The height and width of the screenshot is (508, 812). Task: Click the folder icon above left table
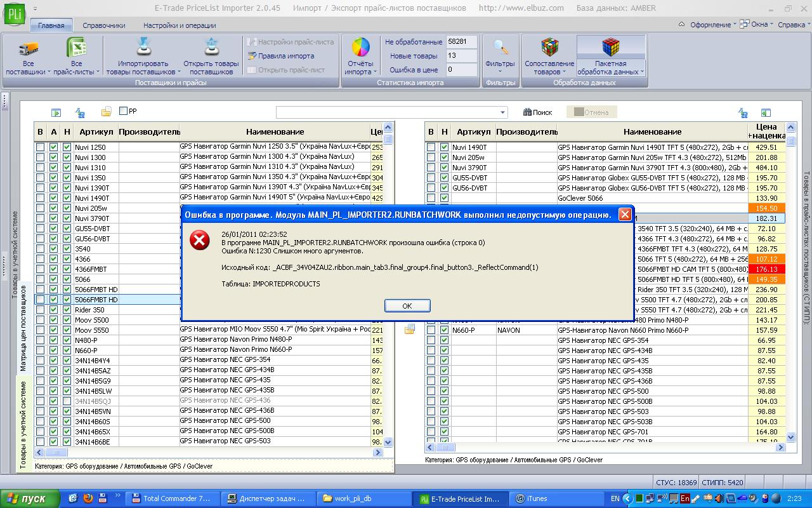[106, 112]
